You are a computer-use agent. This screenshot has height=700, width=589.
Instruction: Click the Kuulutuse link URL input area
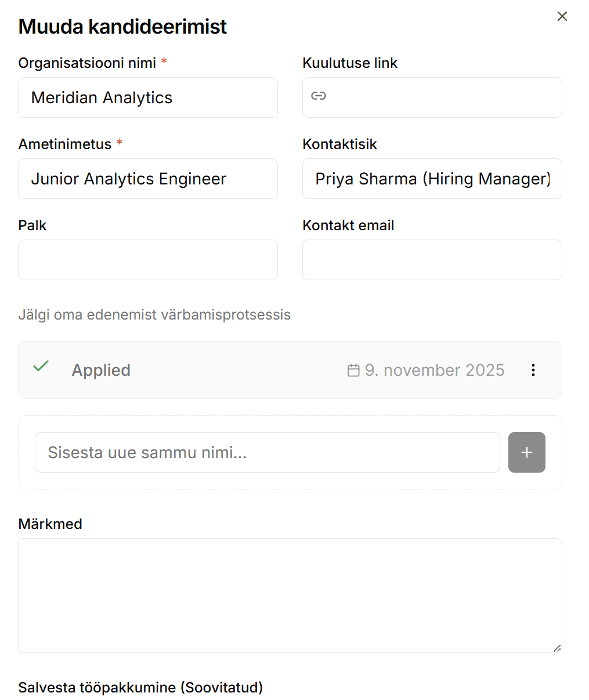pos(432,97)
